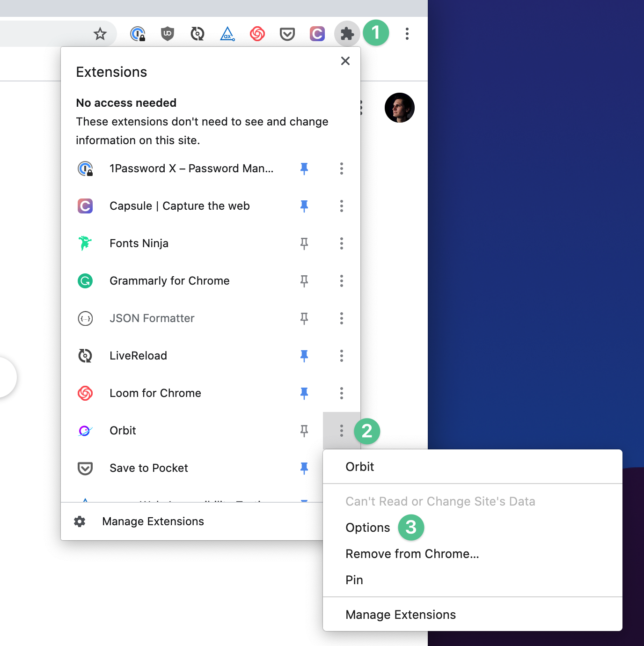644x646 pixels.
Task: Click the Save to Pocket icon in list
Action: pos(85,468)
